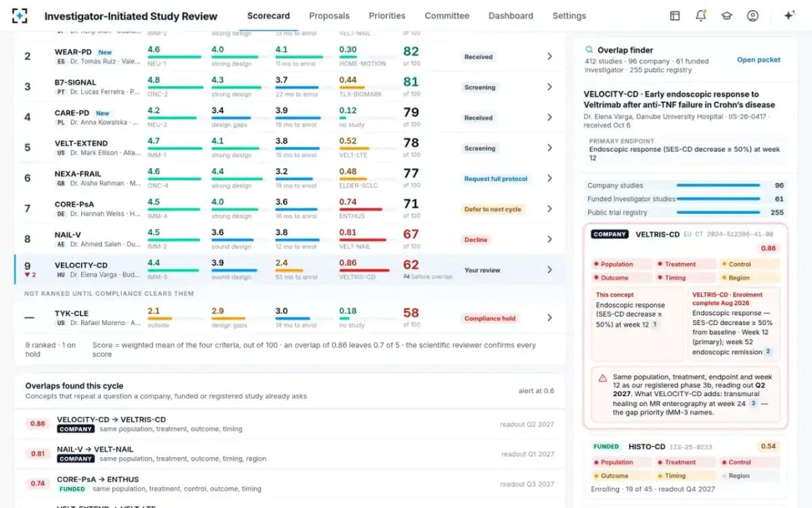Image resolution: width=812 pixels, height=508 pixels.
Task: Go to the Priorities tab
Action: pyautogui.click(x=387, y=16)
